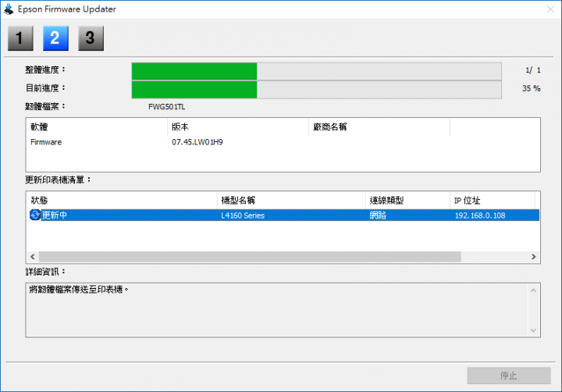Select the 更新中 status cell

click(x=55, y=215)
